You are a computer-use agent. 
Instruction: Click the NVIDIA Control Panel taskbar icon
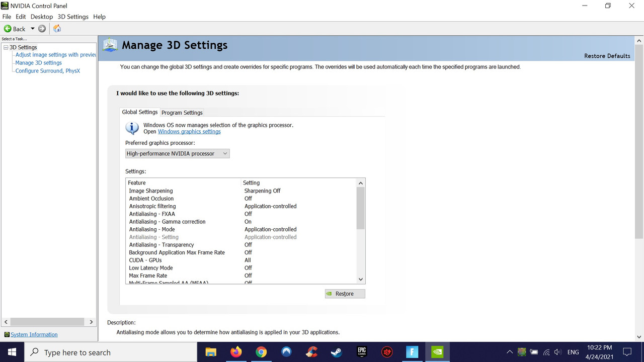[437, 352]
